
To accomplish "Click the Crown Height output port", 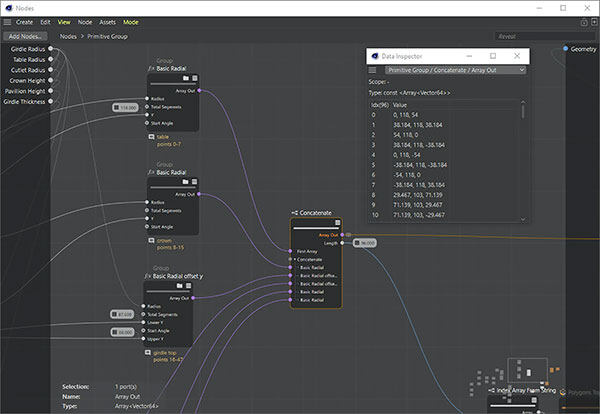I will [49, 80].
